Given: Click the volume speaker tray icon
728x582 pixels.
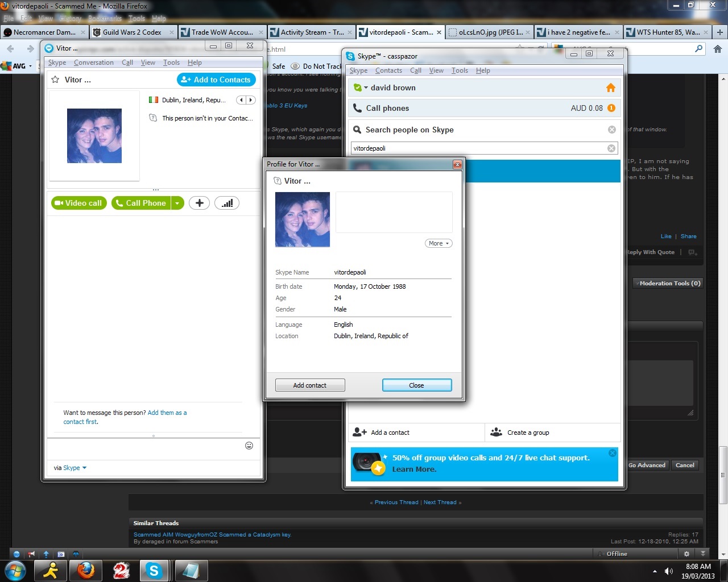Looking at the screenshot, I should tap(669, 571).
